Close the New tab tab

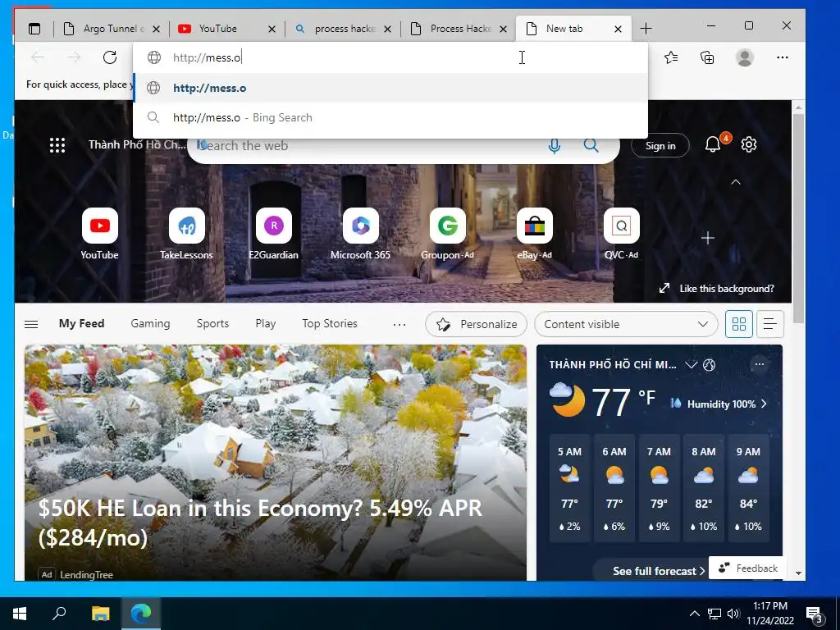tap(618, 29)
